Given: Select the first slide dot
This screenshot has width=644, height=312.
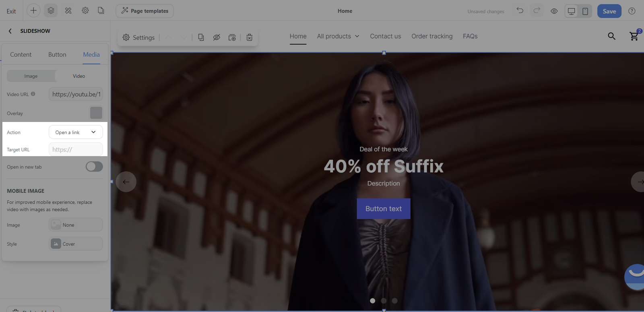Looking at the screenshot, I should coord(373,301).
